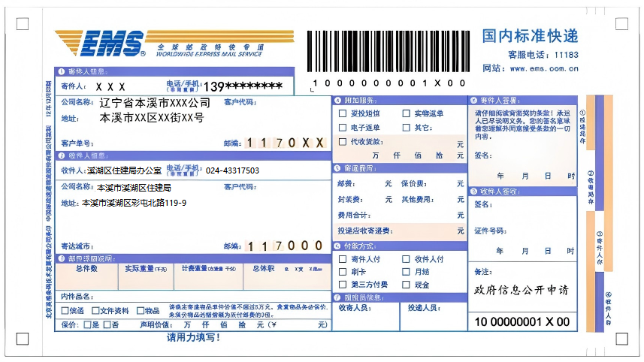
Task: Tick the 代收货款 checkbox
Action: coord(343,142)
